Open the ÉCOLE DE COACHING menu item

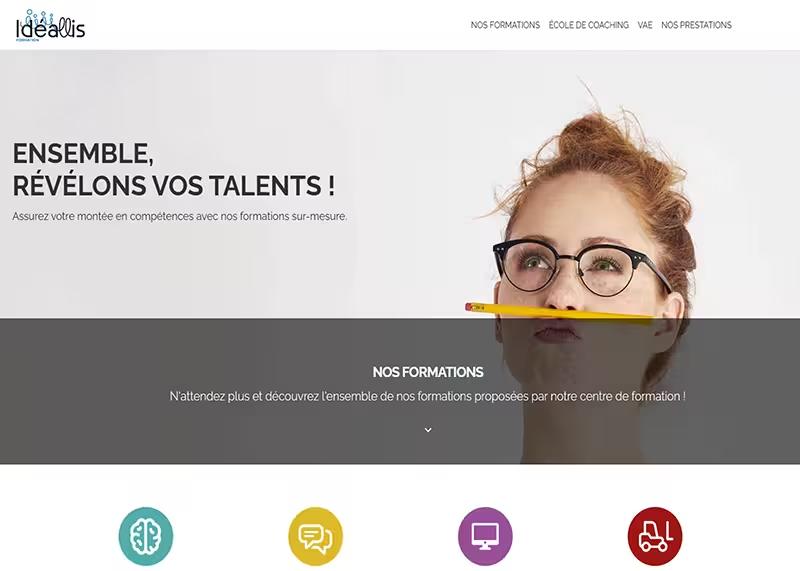pyautogui.click(x=589, y=25)
